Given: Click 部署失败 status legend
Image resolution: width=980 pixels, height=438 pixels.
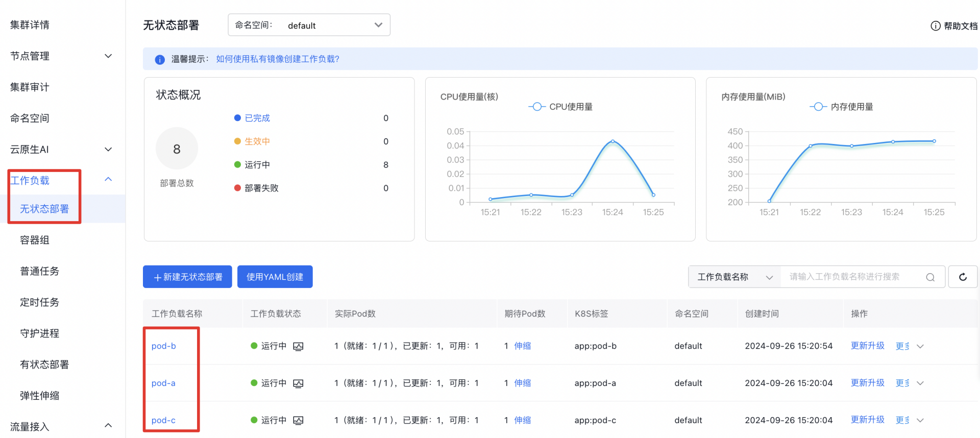Looking at the screenshot, I should click(x=256, y=188).
